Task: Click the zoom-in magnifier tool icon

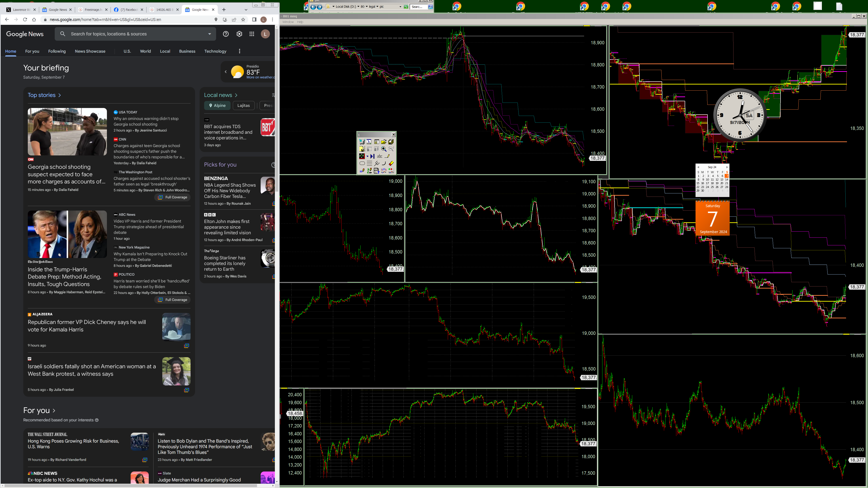Action: 384,149
